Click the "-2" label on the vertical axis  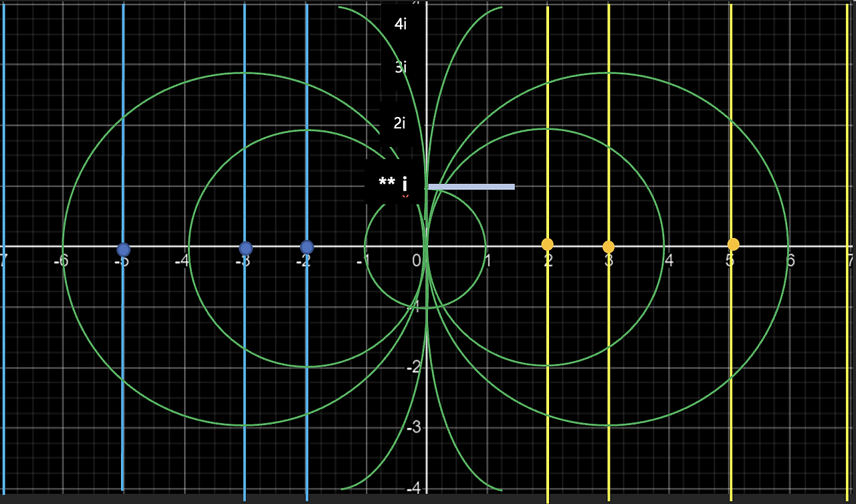pos(413,366)
